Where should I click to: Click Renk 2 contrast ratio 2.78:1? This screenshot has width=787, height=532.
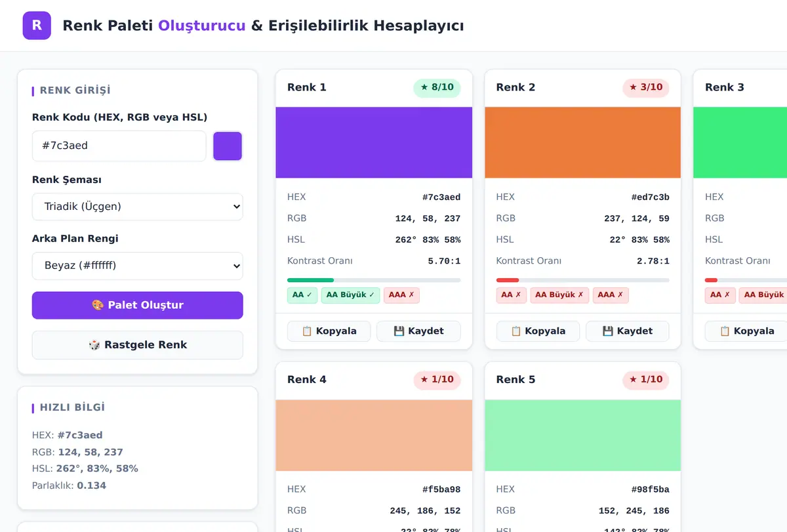pyautogui.click(x=653, y=261)
